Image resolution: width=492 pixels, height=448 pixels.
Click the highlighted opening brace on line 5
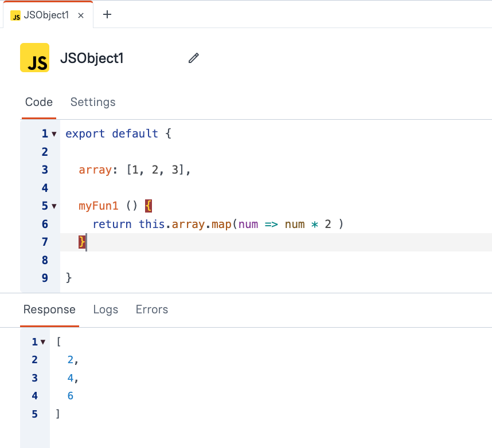(148, 206)
